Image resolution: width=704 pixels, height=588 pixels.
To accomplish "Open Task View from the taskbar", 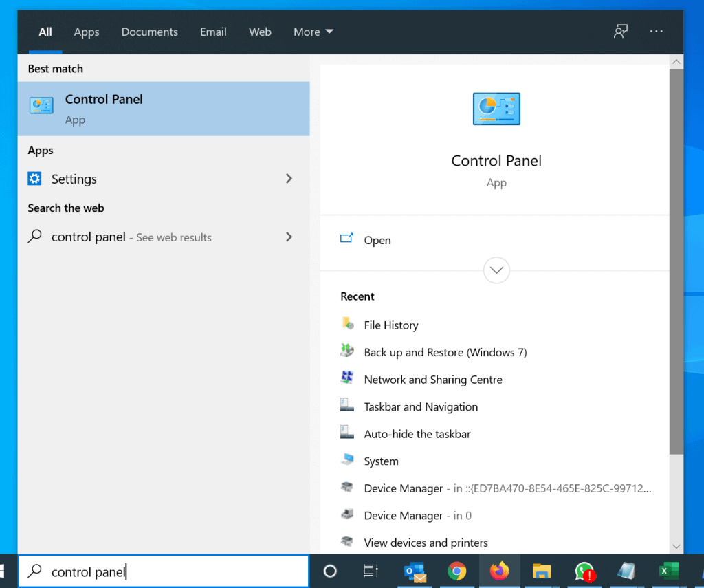I will pyautogui.click(x=371, y=571).
